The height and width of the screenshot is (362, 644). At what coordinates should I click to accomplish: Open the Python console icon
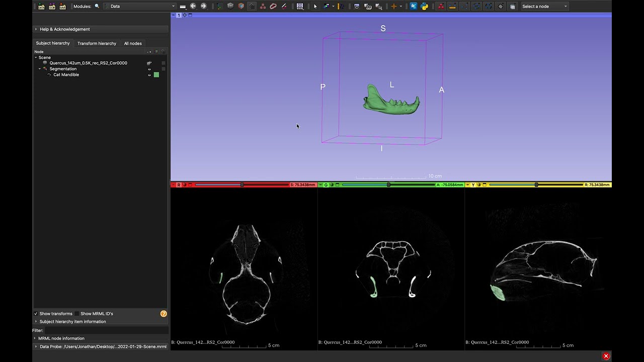click(x=424, y=6)
